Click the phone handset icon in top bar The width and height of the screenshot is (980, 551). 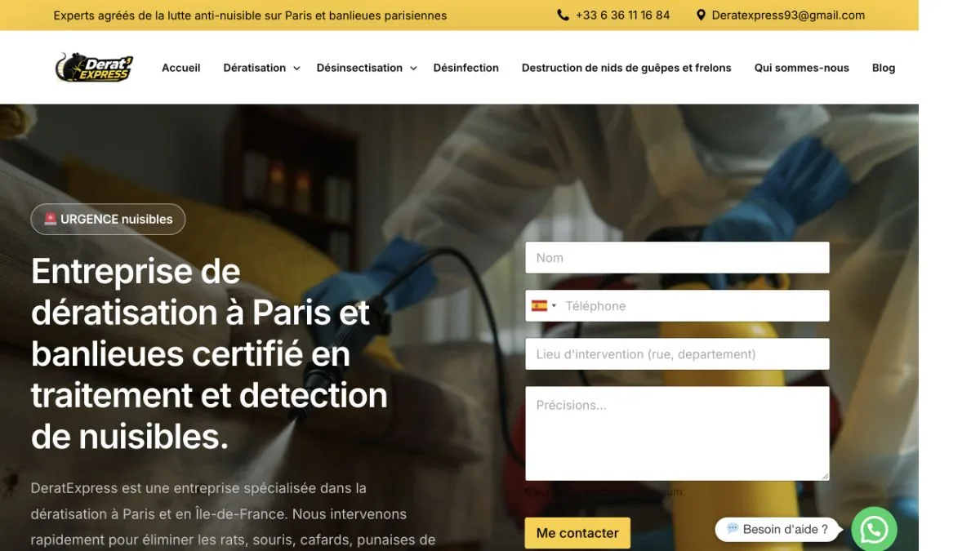563,15
